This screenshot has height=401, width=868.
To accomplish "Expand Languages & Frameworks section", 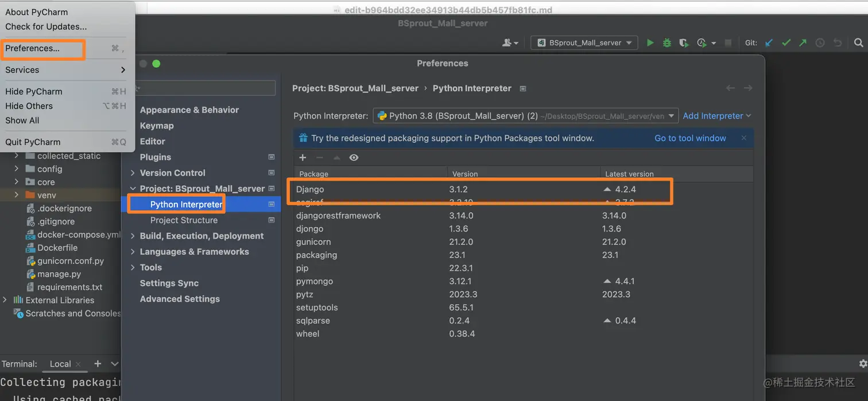I will pyautogui.click(x=133, y=252).
